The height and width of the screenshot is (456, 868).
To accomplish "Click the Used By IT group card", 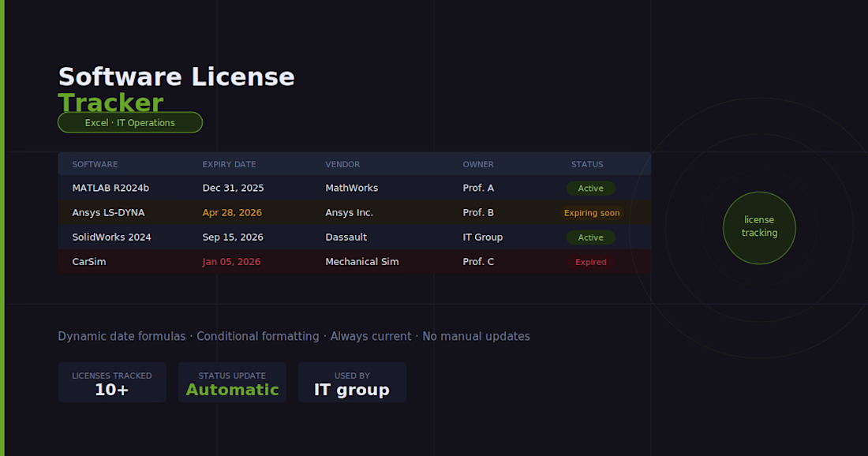I will coord(352,383).
